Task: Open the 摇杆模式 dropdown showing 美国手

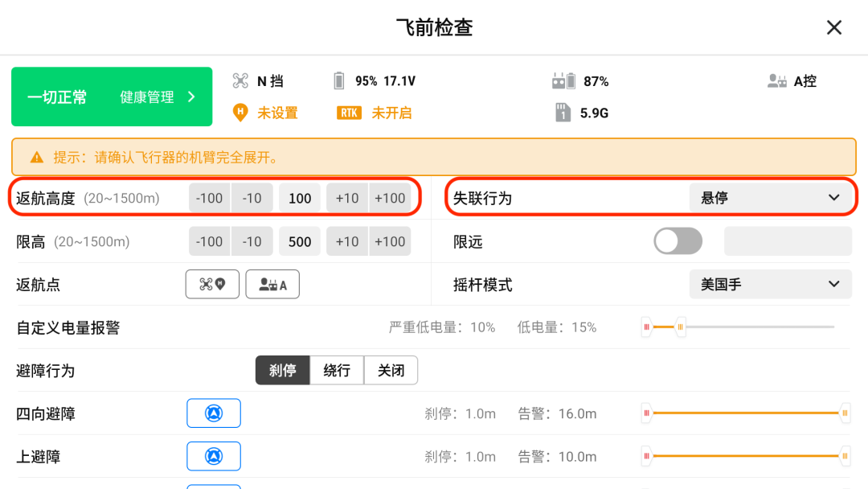Action: tap(770, 284)
